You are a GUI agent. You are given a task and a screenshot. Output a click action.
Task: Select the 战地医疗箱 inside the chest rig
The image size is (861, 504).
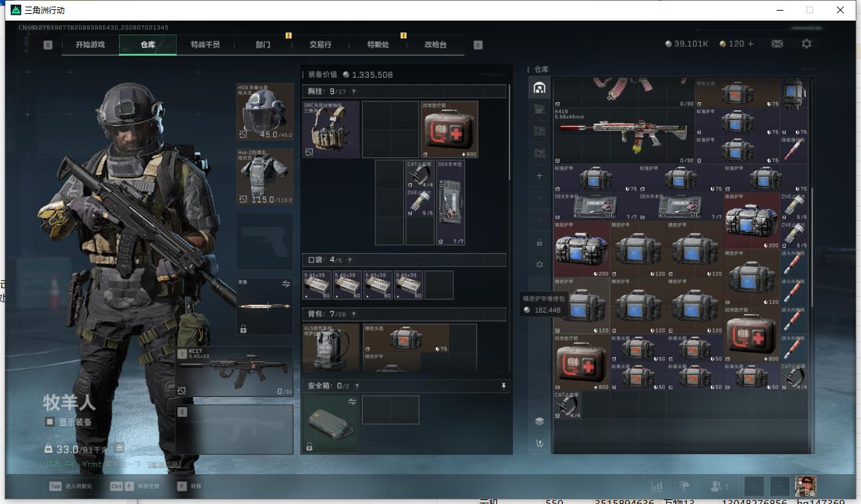click(450, 129)
